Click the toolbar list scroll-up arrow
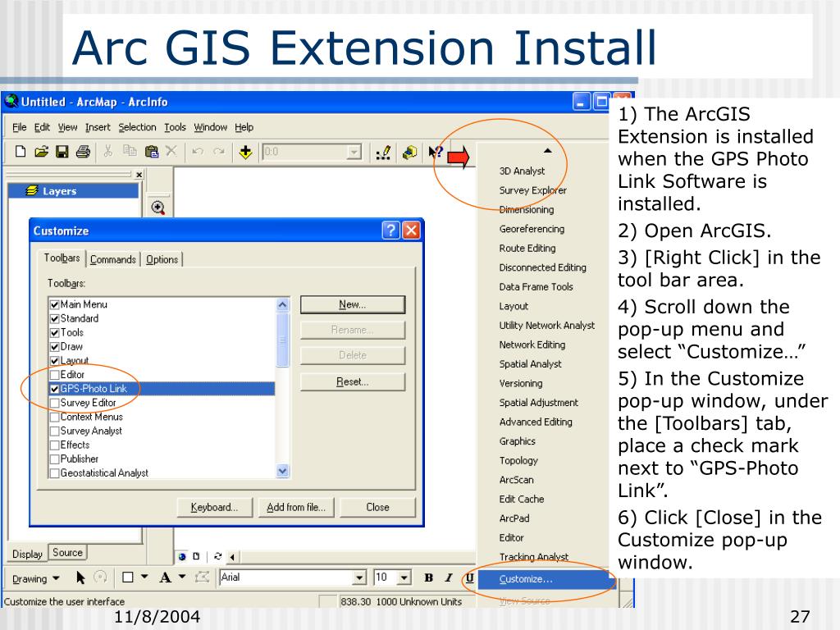Image resolution: width=840 pixels, height=630 pixels. point(283,305)
